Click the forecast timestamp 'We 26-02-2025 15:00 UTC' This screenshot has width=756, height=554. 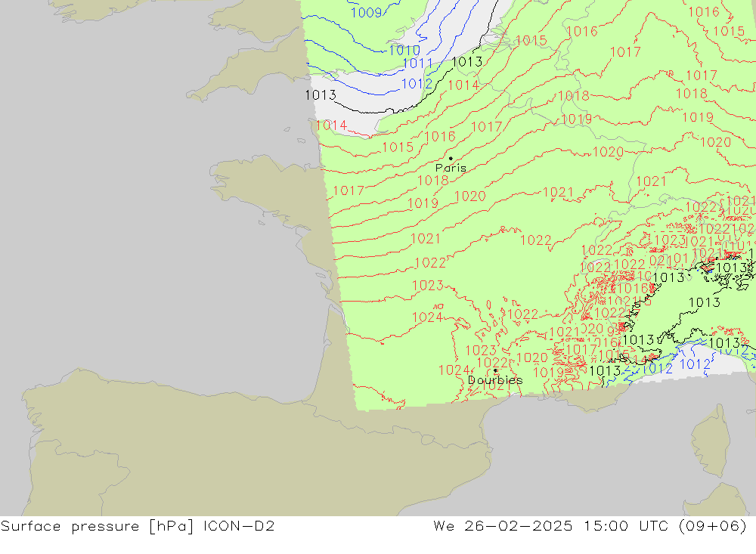[x=551, y=526]
